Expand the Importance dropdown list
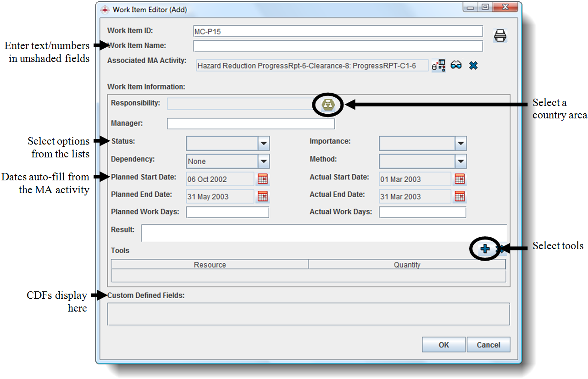 coord(460,144)
